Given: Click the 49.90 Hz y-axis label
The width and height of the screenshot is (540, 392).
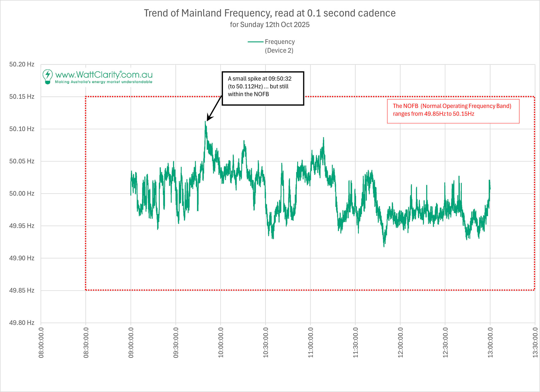Looking at the screenshot, I should 22,258.
